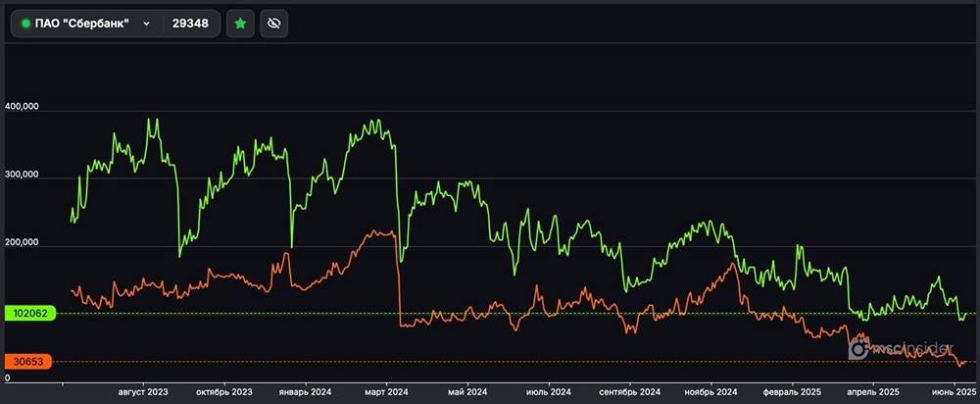Click the май 2024 axis label
This screenshot has height=404, width=980.
pyautogui.click(x=467, y=392)
